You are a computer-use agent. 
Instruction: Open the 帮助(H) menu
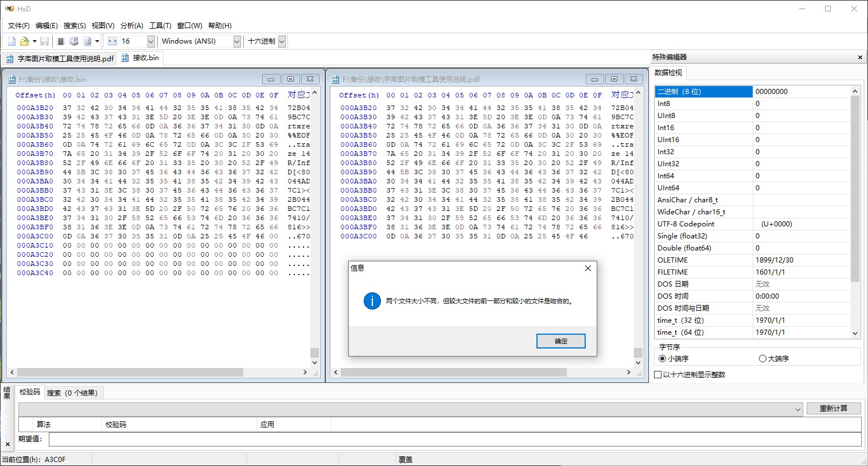220,25
